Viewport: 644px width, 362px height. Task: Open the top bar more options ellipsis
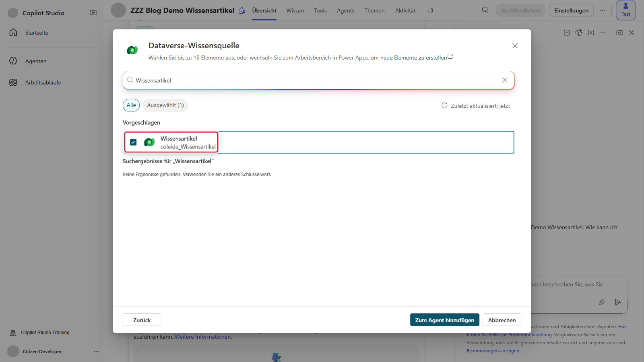click(602, 10)
